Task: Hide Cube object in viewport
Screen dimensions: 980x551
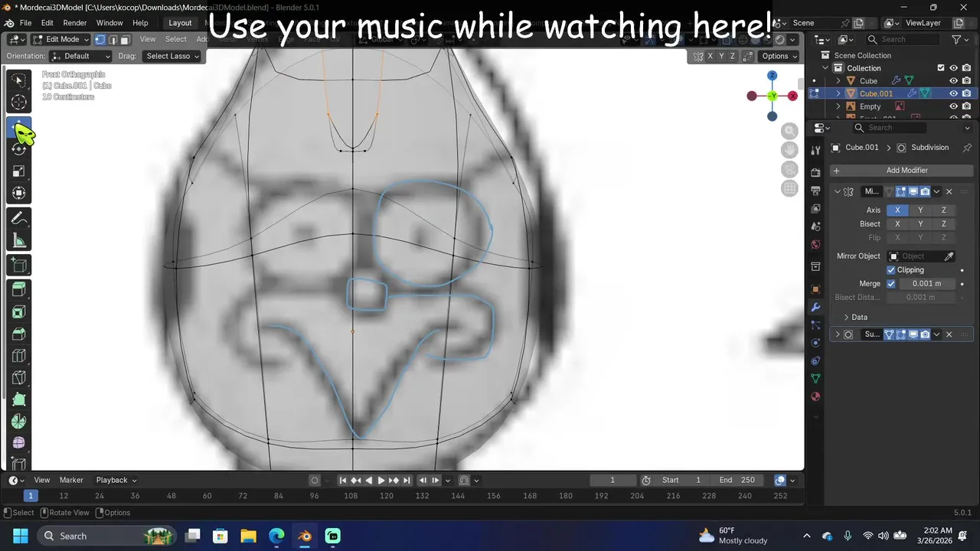Action: 954,81
